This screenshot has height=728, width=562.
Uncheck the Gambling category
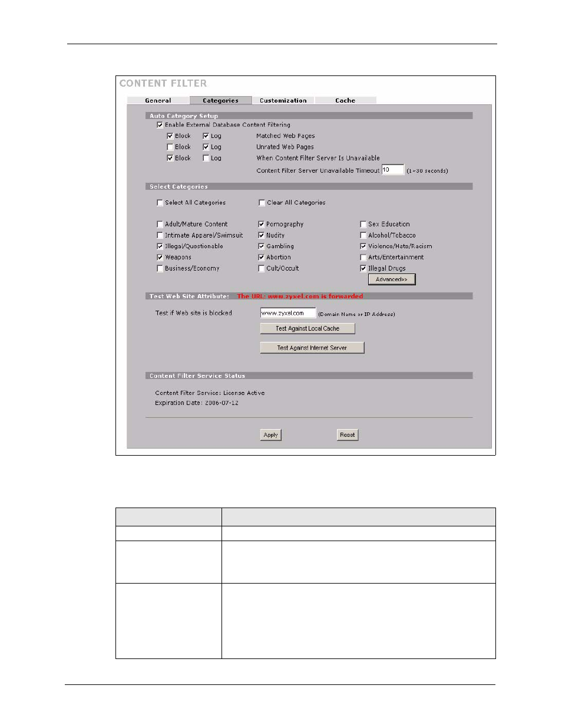pyautogui.click(x=262, y=246)
